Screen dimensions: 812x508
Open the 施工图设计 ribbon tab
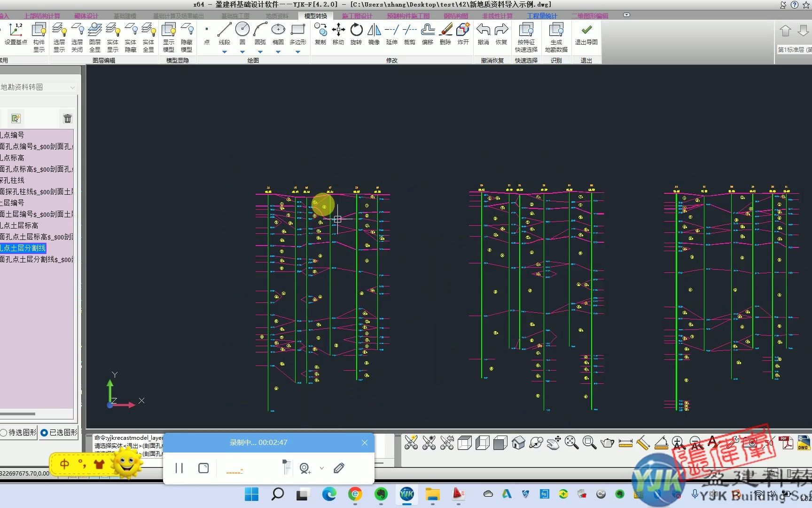tap(357, 16)
